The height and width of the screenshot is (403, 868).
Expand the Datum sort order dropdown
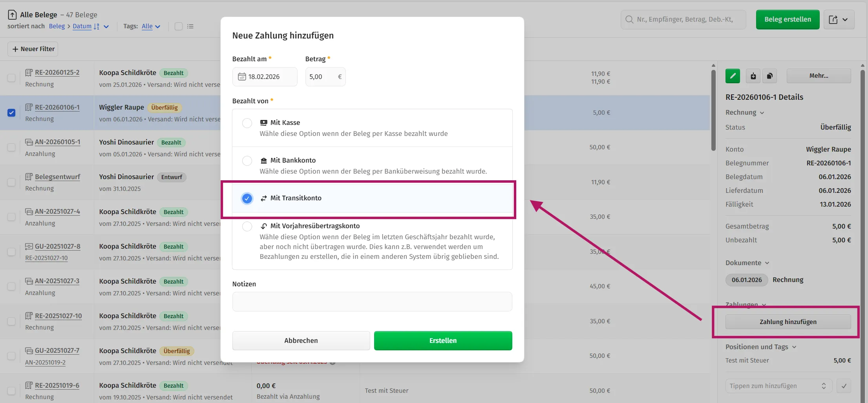(x=106, y=27)
